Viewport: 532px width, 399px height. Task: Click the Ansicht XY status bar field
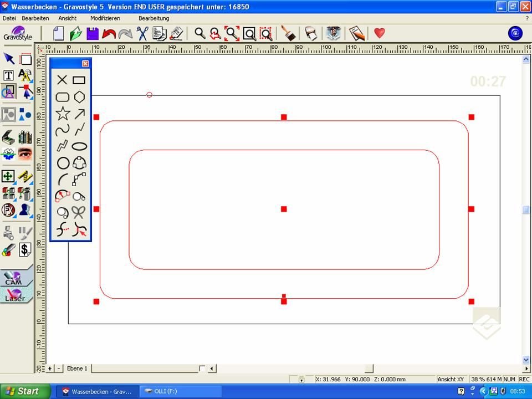[451, 379]
